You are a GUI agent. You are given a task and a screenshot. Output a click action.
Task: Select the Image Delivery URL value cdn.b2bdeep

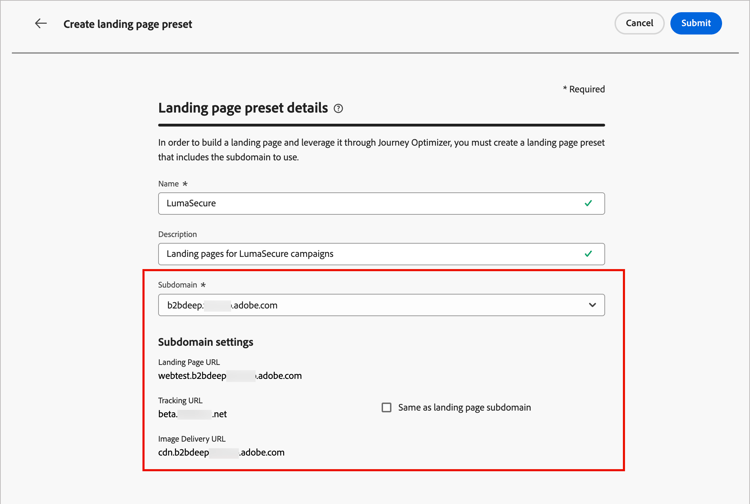coord(221,452)
